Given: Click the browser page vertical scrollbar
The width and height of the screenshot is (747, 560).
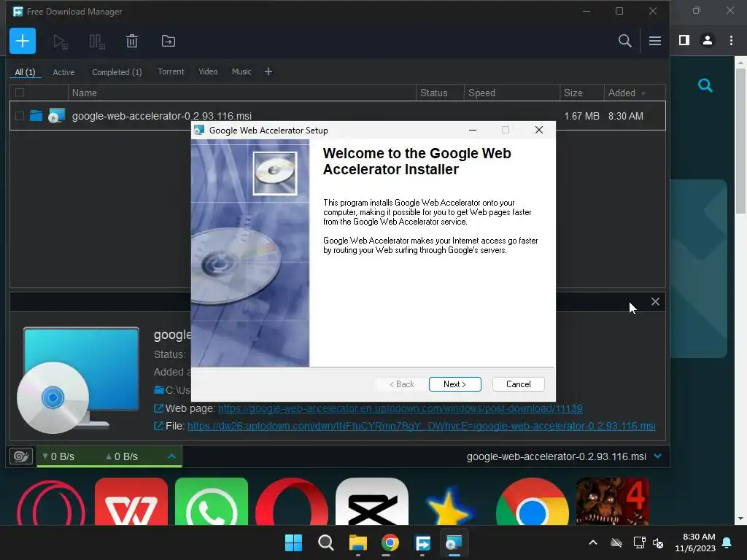Looking at the screenshot, I should click(x=740, y=141).
